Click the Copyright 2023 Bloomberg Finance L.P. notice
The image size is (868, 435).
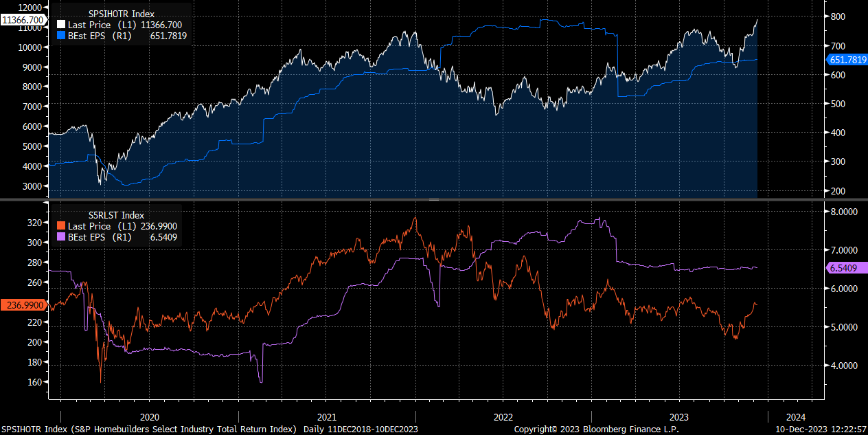(596, 430)
